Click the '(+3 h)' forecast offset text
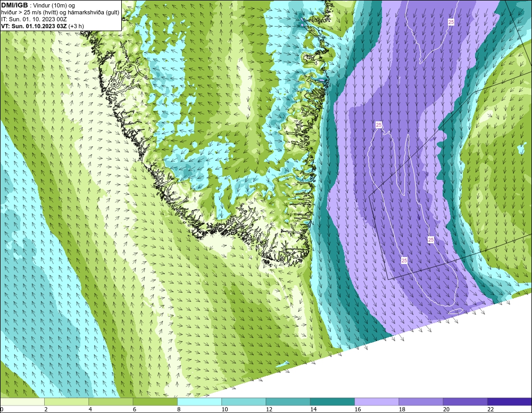 76,26
